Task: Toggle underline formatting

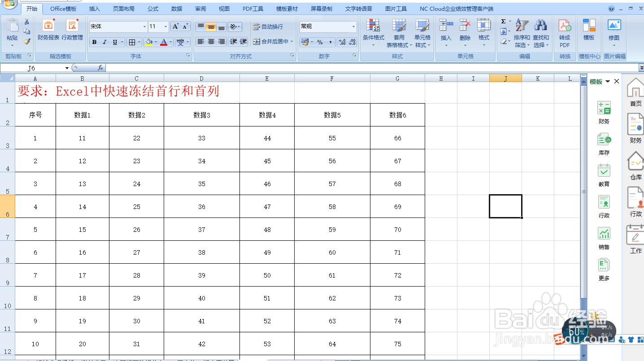Action: pos(115,42)
